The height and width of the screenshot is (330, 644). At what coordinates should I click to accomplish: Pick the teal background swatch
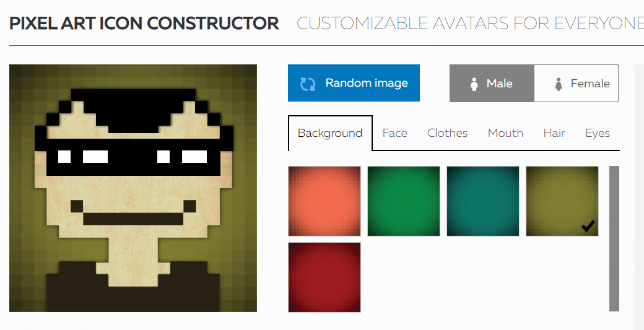tap(483, 201)
